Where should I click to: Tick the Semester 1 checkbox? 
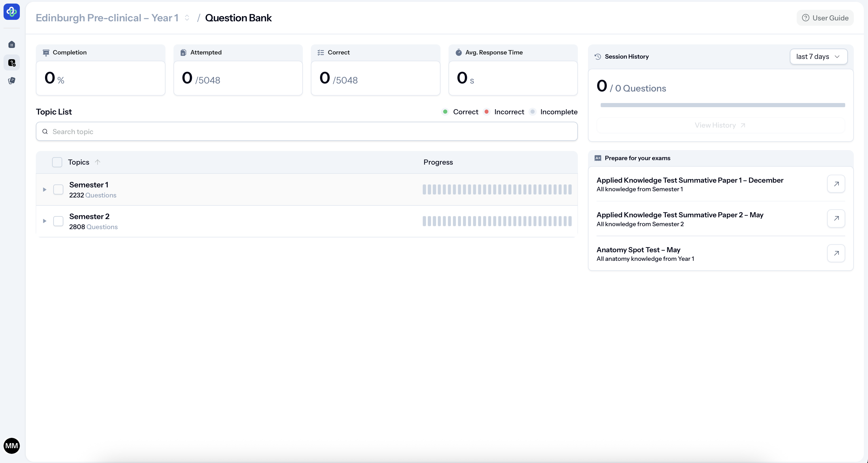tap(58, 189)
